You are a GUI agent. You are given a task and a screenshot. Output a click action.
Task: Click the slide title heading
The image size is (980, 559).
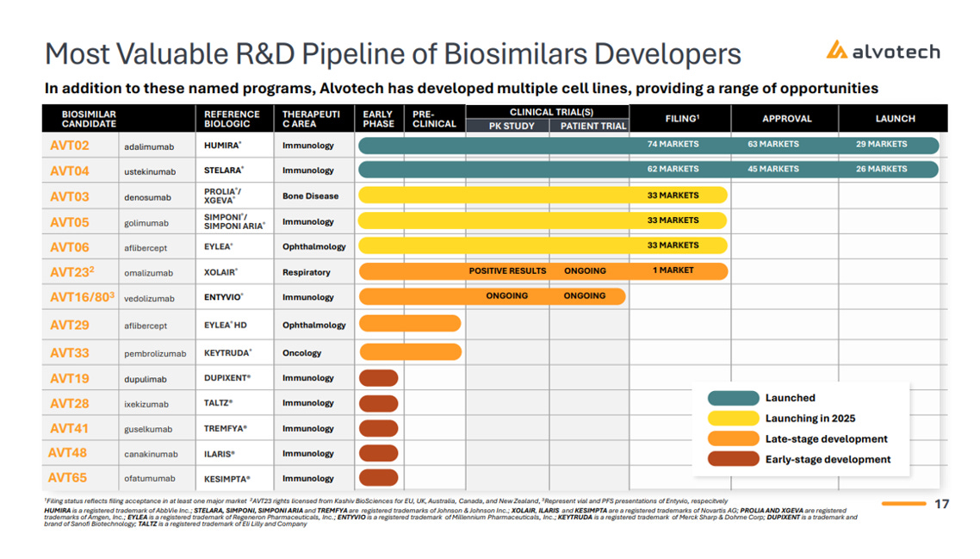[x=393, y=53]
